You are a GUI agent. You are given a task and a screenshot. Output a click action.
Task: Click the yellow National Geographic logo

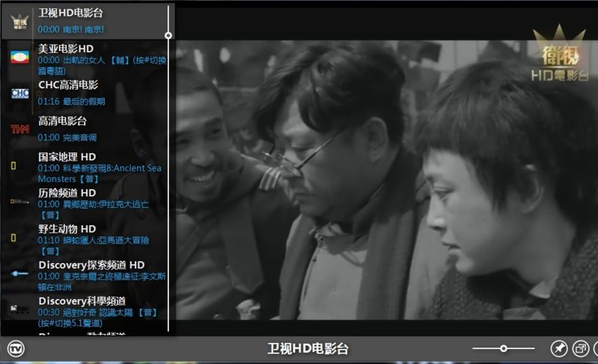tap(13, 165)
